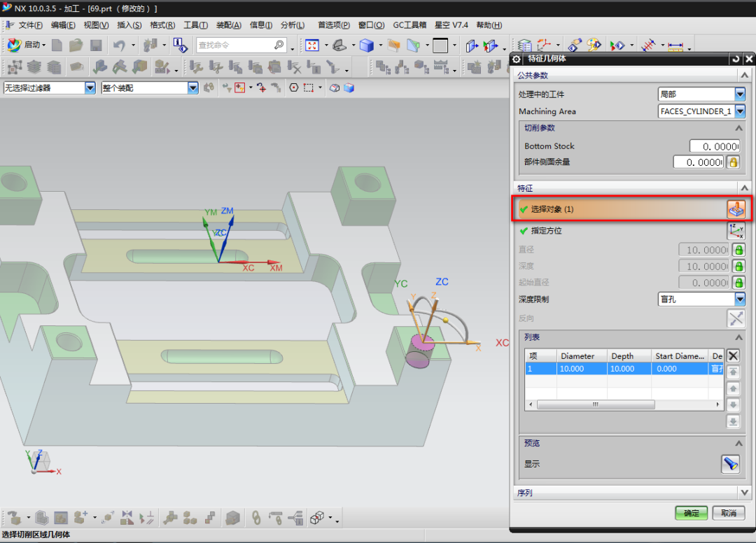Click the preview display flashlight icon
Image resolution: width=756 pixels, height=543 pixels.
pos(730,464)
